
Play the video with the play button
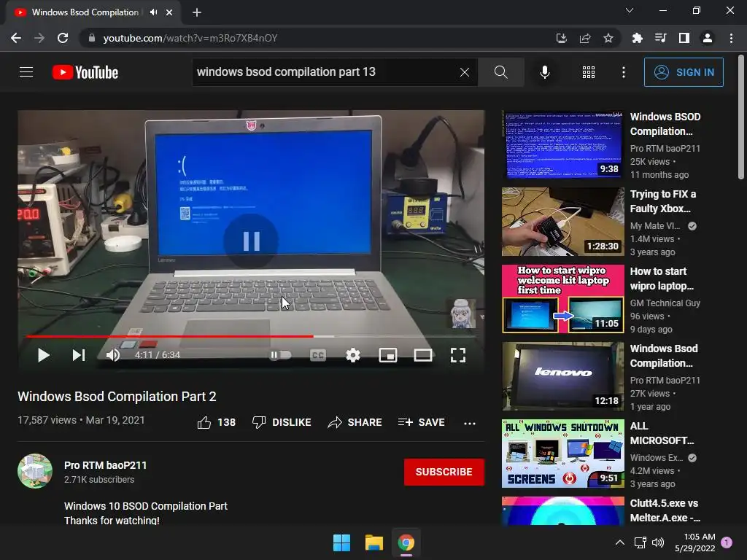(43, 355)
